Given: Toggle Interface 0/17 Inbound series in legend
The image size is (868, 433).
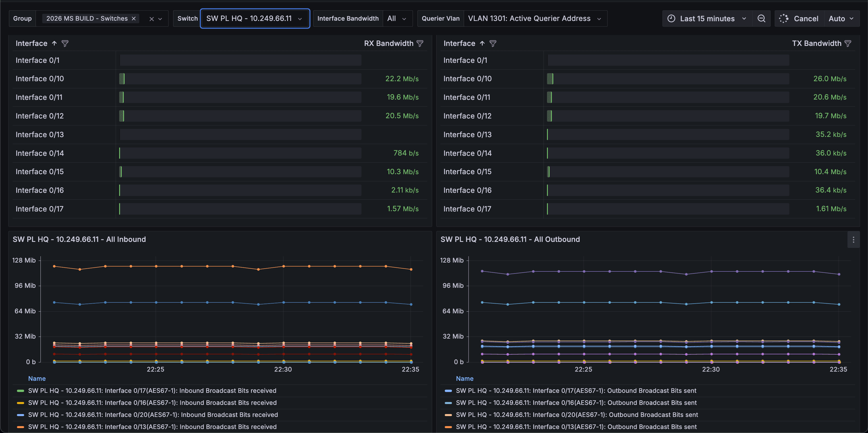Looking at the screenshot, I should point(152,391).
